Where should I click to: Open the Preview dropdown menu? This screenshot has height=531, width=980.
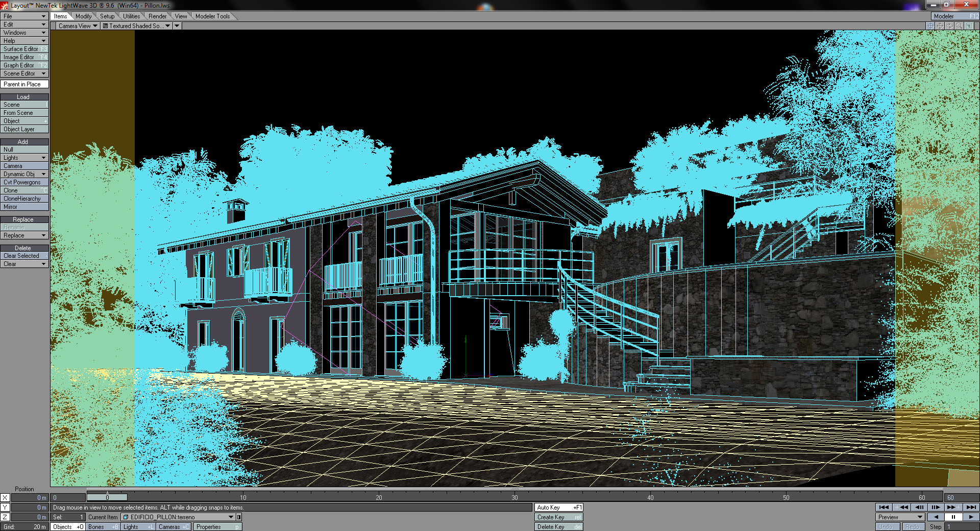[x=901, y=517]
